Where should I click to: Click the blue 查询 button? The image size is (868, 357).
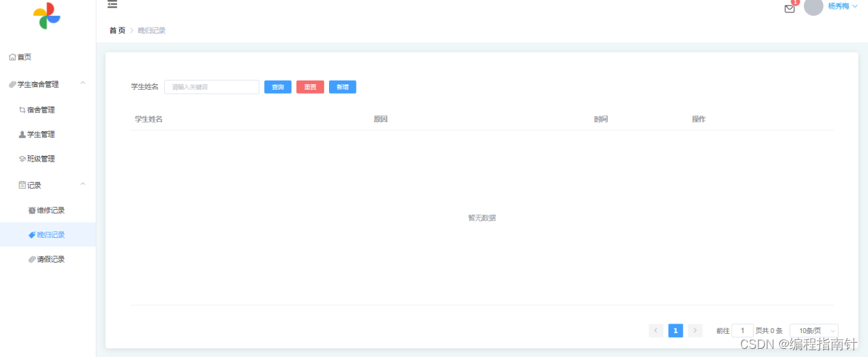278,87
